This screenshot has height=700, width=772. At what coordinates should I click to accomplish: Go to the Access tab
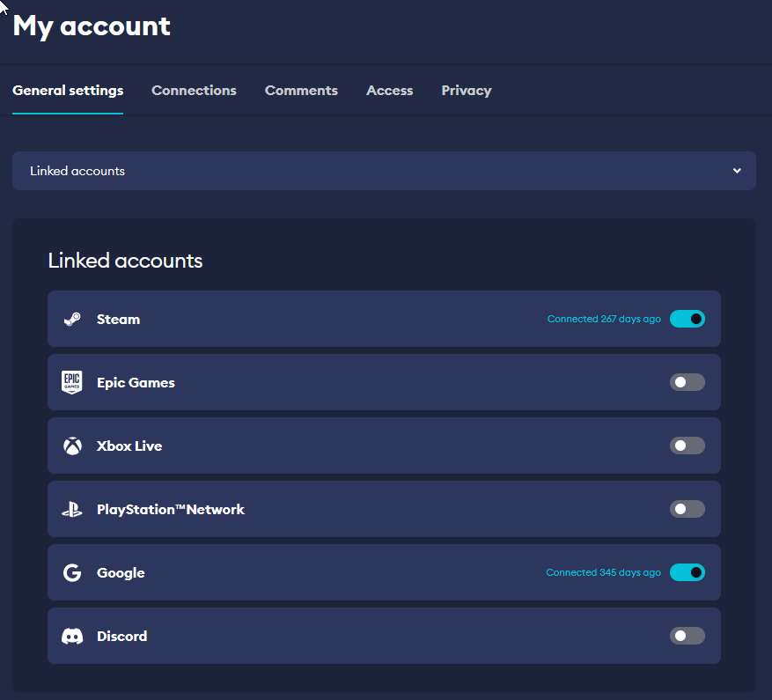pos(389,91)
